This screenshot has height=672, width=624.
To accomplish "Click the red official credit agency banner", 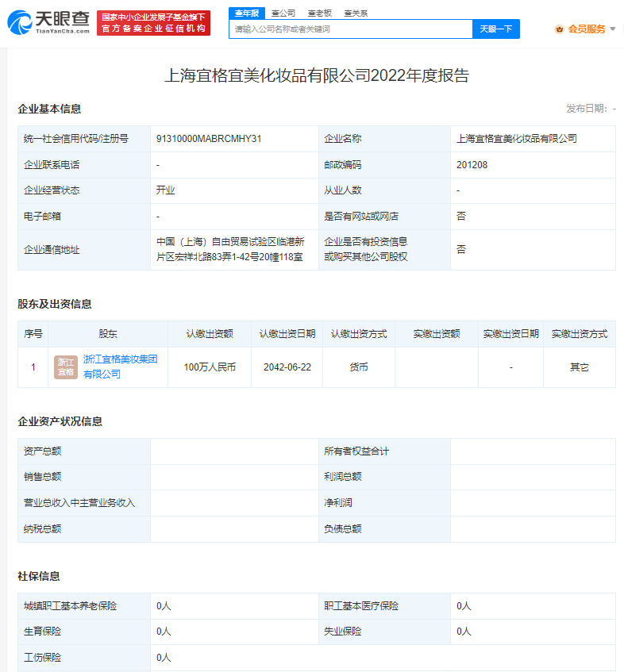I will coord(153,23).
